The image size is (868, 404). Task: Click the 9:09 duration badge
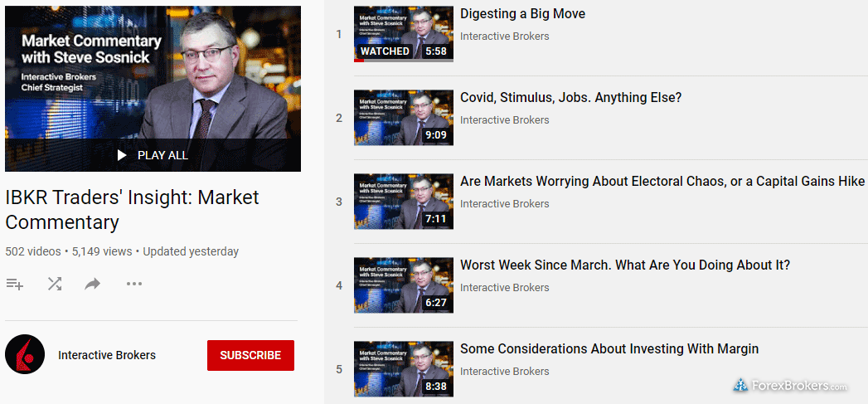436,135
